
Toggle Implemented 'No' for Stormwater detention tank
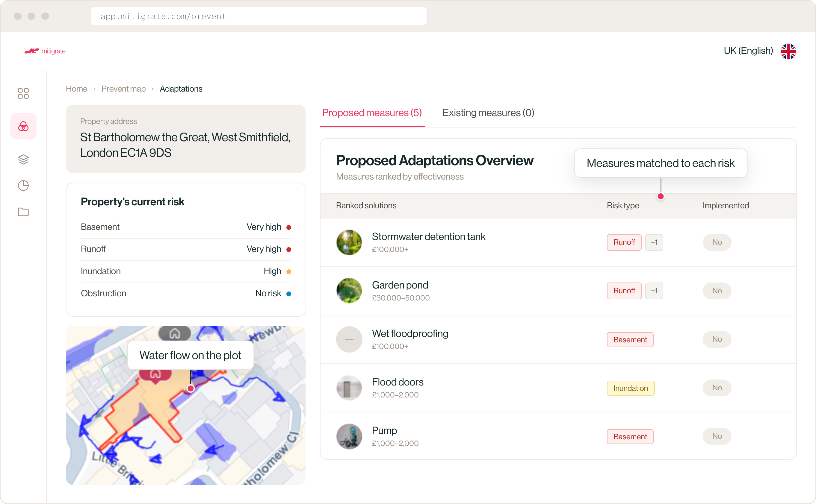[717, 242]
